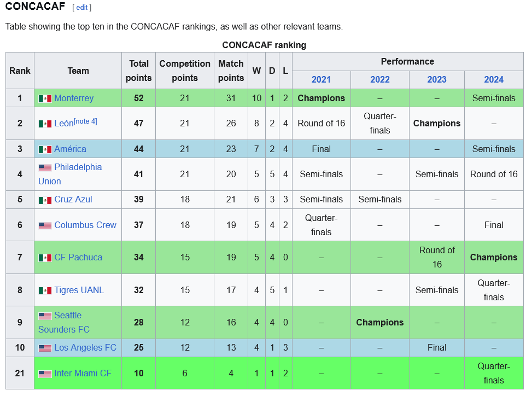This screenshot has width=532, height=396.
Task: Open the Los Angeles FC team link
Action: (x=85, y=347)
